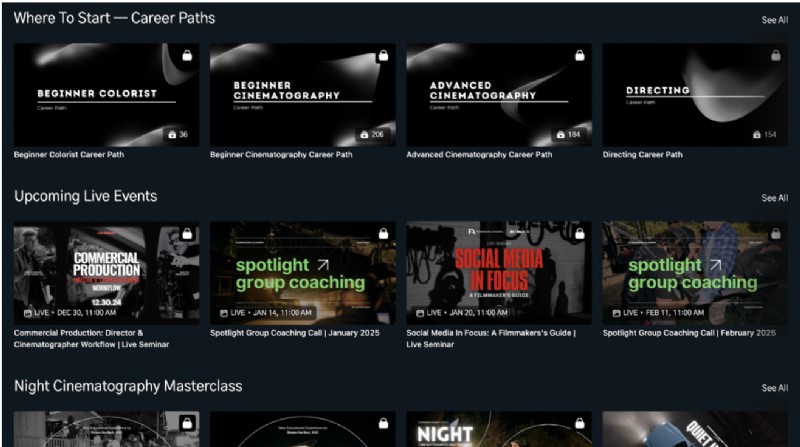Click the 36 lessons count badge icon
The width and height of the screenshot is (800, 447).
pos(170,134)
